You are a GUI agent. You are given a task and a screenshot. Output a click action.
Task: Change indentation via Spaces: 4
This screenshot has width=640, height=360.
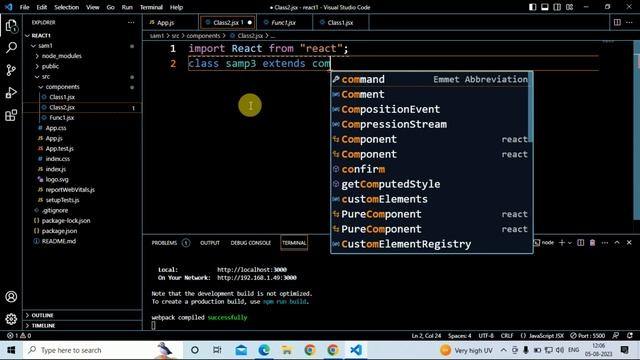(460, 336)
